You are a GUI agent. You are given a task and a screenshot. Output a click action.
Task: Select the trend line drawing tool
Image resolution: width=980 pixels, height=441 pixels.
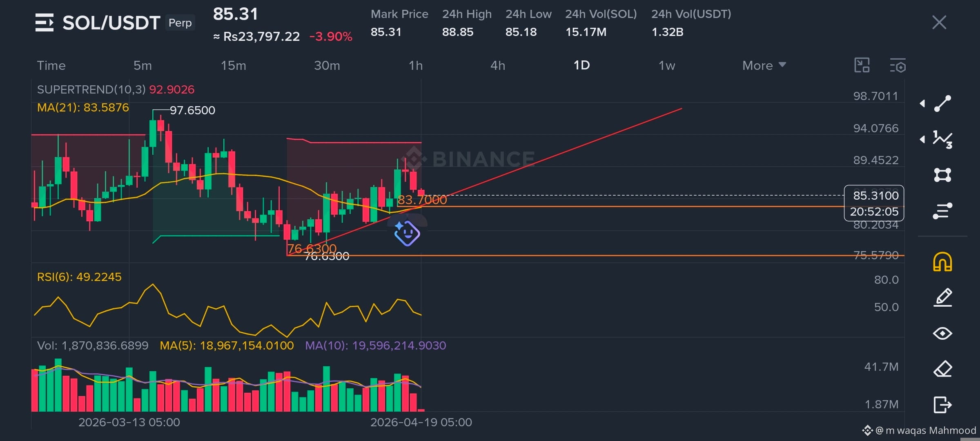click(942, 103)
